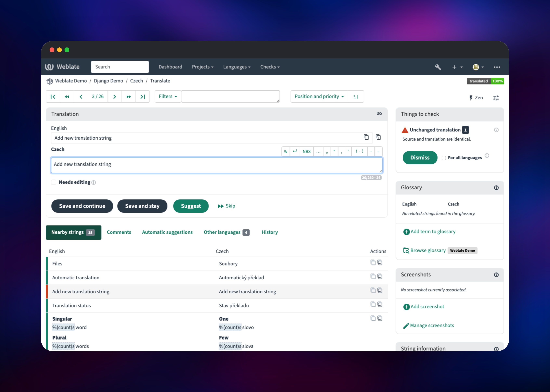550x392 pixels.
Task: Click the Save and stay button
Action: point(142,206)
